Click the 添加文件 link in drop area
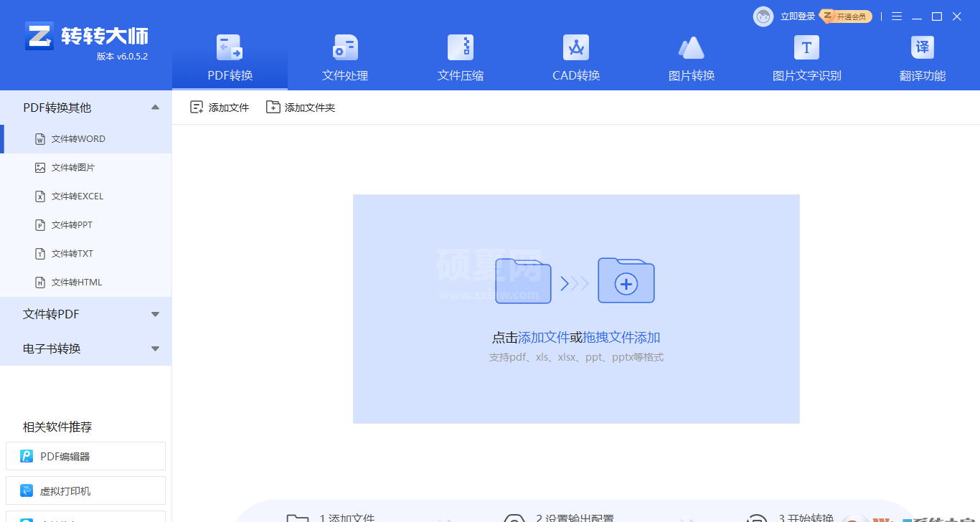 (x=544, y=338)
